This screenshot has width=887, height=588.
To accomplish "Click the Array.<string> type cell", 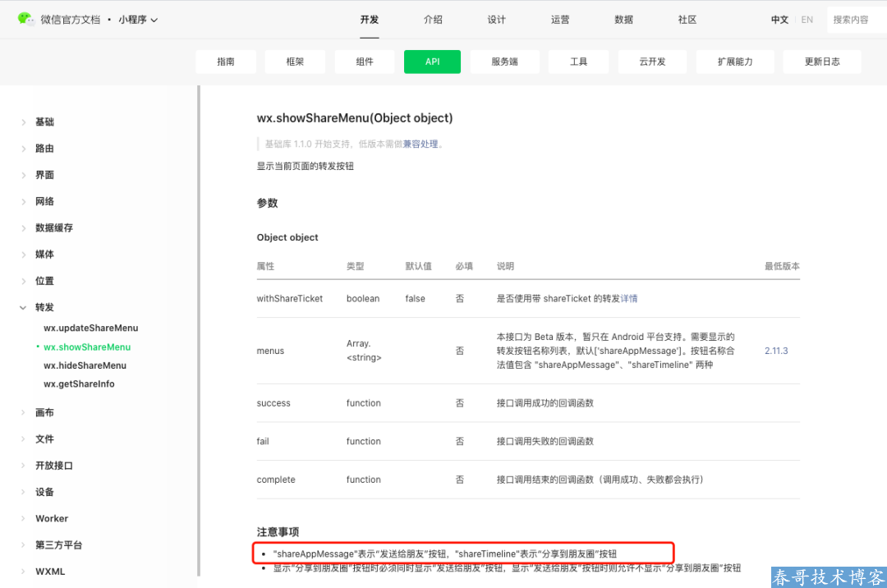I will pyautogui.click(x=364, y=351).
